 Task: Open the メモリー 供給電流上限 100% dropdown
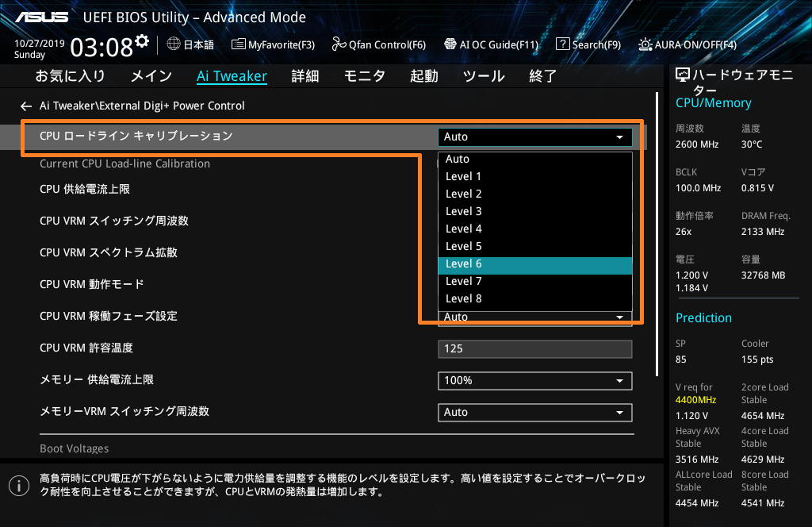point(535,381)
